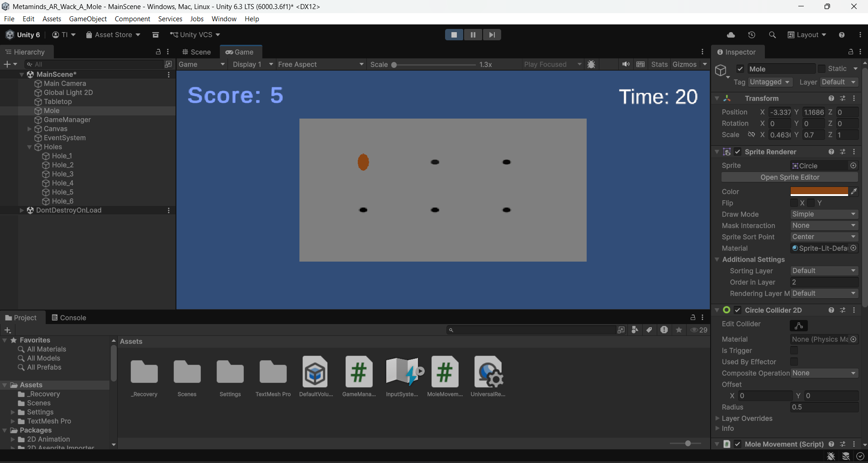Enable the Static checkbox for Mole
The width and height of the screenshot is (868, 463).
pos(822,69)
